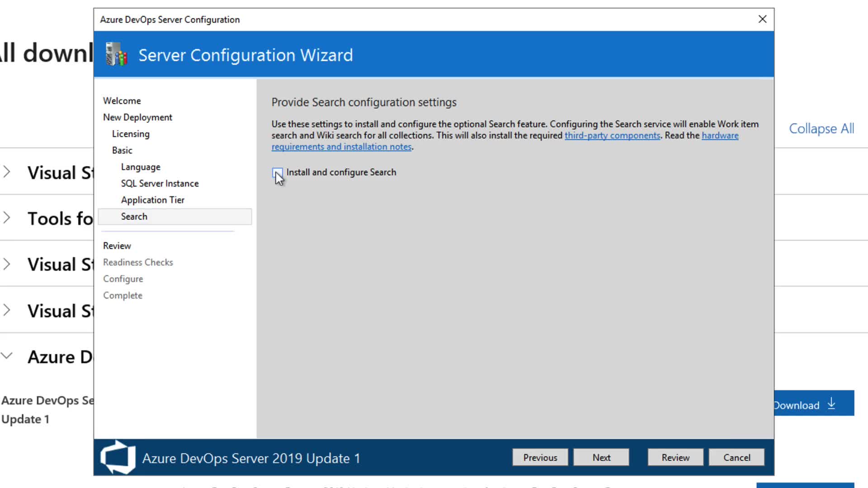Open hardware requirements and installation notes link
The image size is (868, 488).
click(x=341, y=147)
